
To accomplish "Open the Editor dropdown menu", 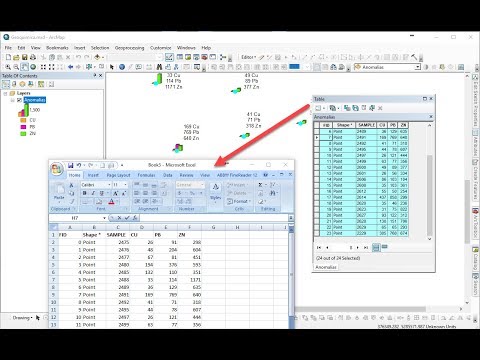I will [248, 57].
